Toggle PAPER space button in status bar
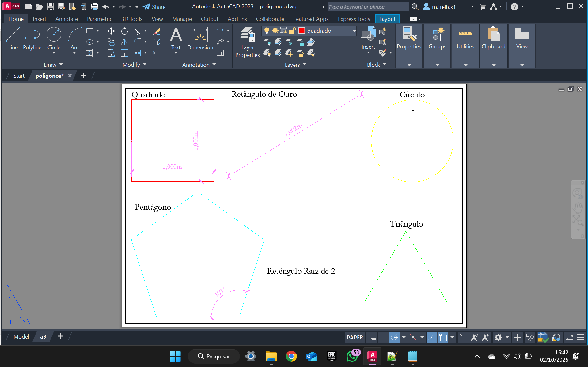 coord(355,337)
